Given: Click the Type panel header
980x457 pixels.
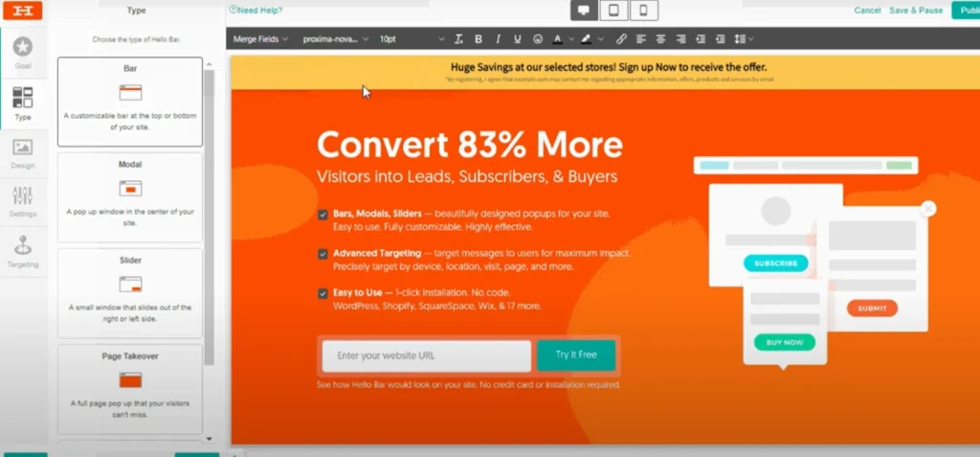Looking at the screenshot, I should 136,10.
